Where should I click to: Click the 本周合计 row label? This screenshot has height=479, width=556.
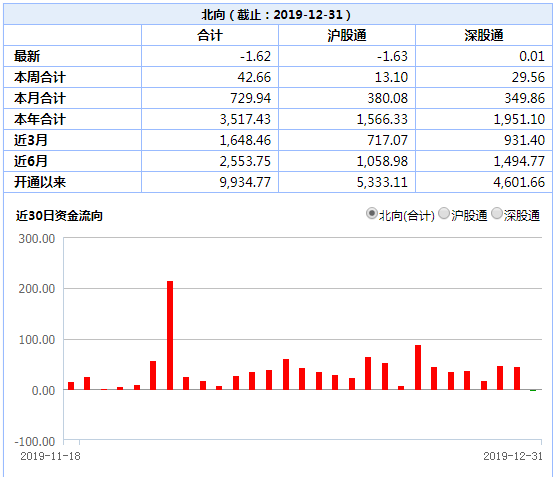pyautogui.click(x=40, y=77)
